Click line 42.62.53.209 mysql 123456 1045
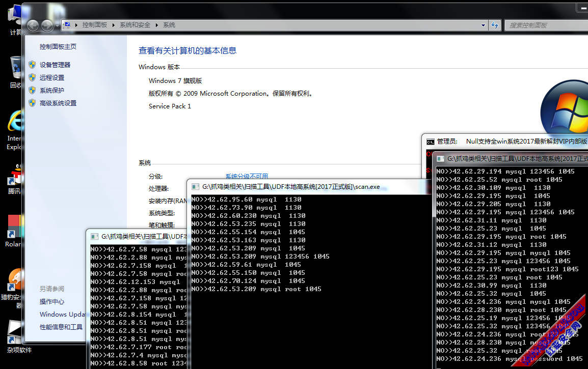Screen dimensions: 588x369 (260, 257)
